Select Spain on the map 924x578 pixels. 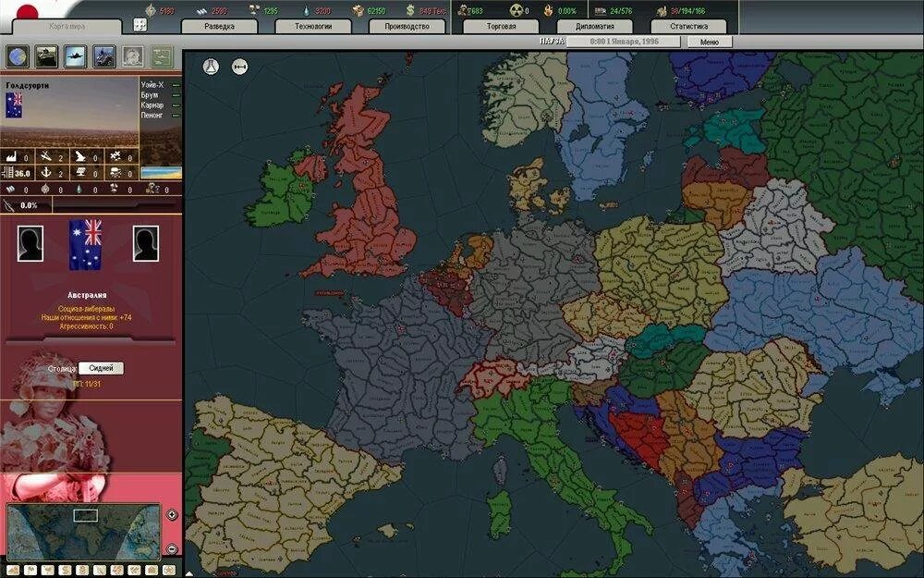[x=277, y=484]
